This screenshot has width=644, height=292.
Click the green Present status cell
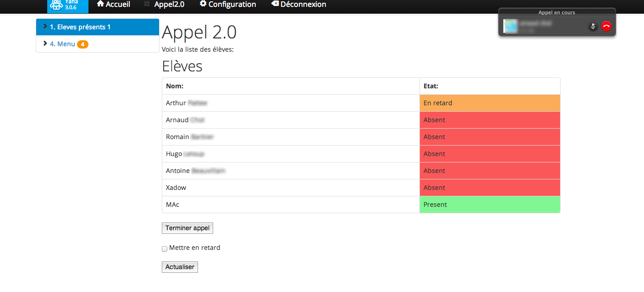click(490, 205)
